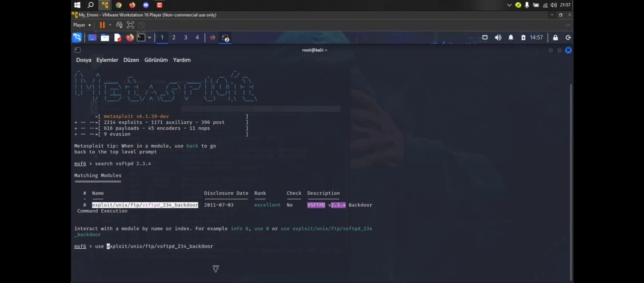The height and width of the screenshot is (283, 644).
Task: Open Discord from Windows taskbar
Action: point(146,5)
